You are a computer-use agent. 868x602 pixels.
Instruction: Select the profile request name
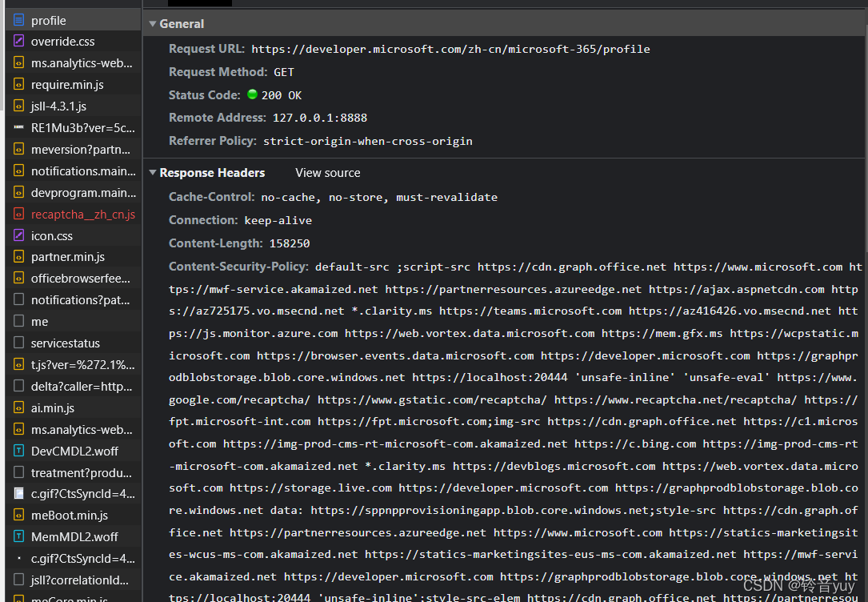coord(49,21)
